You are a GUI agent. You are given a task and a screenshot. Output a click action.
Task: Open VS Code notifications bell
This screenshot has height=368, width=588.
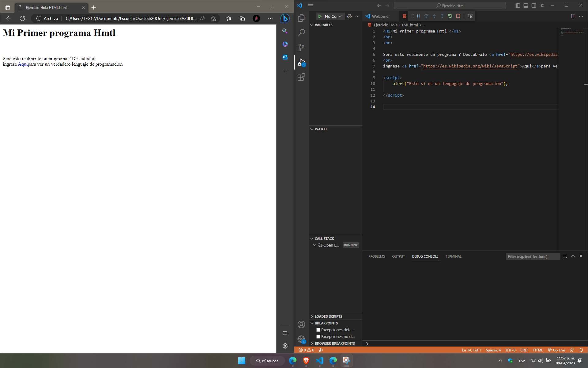point(581,350)
